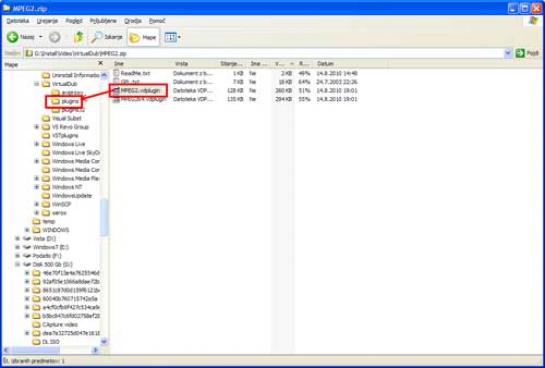Click the CApture video folder icon

click(x=36, y=325)
